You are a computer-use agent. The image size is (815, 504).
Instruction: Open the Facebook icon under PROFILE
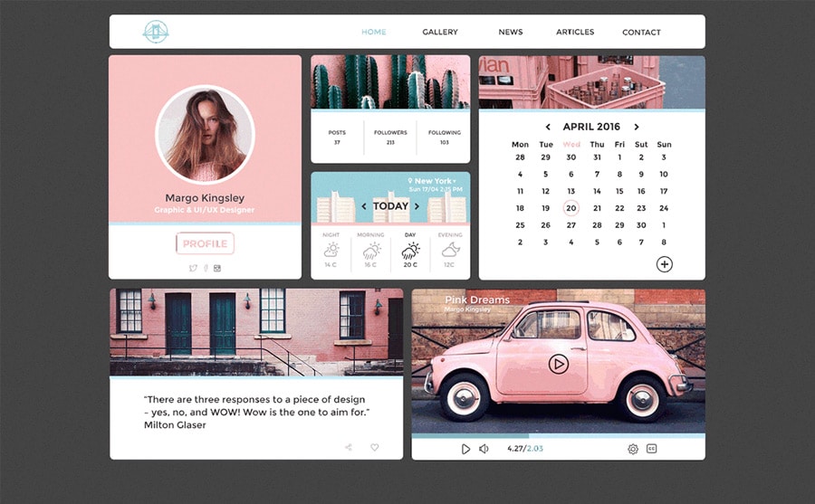206,268
